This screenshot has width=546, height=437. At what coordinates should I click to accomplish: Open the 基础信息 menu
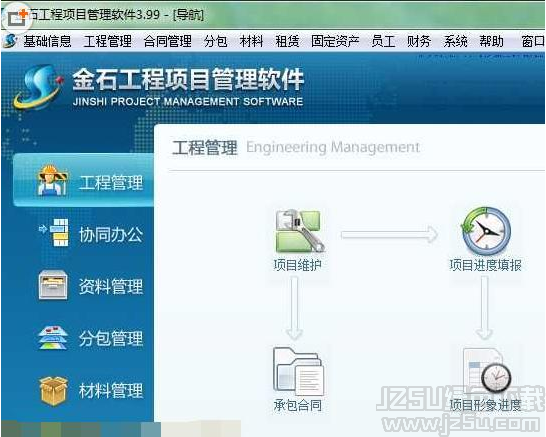tap(47, 41)
